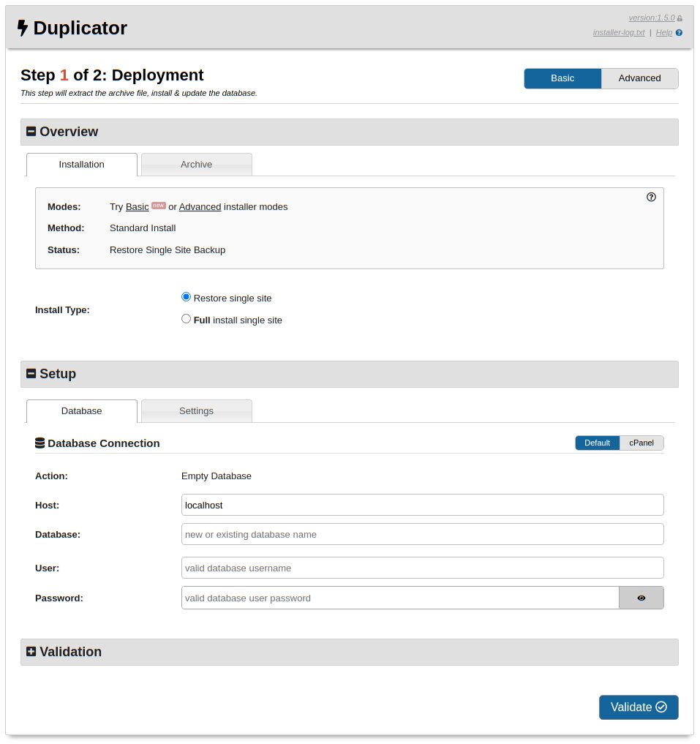Open the Installation tab
The height and width of the screenshot is (744, 700).
82,165
